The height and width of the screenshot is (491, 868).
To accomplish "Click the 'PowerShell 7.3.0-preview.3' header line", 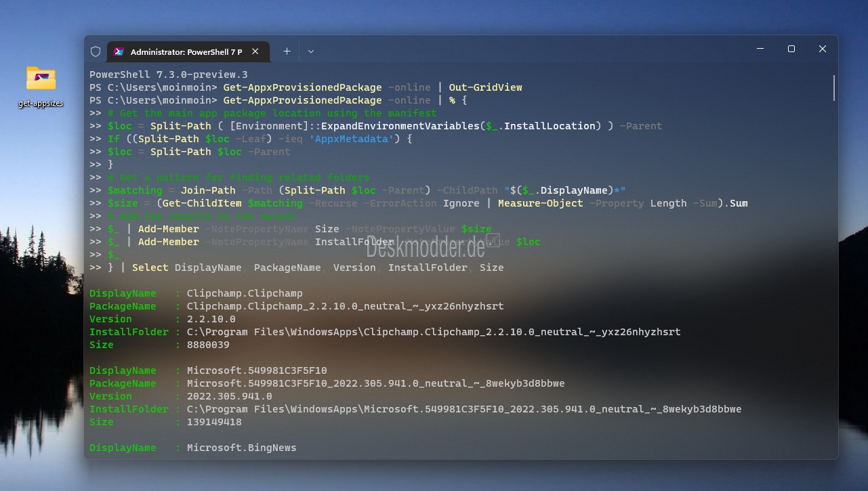I will [x=169, y=74].
